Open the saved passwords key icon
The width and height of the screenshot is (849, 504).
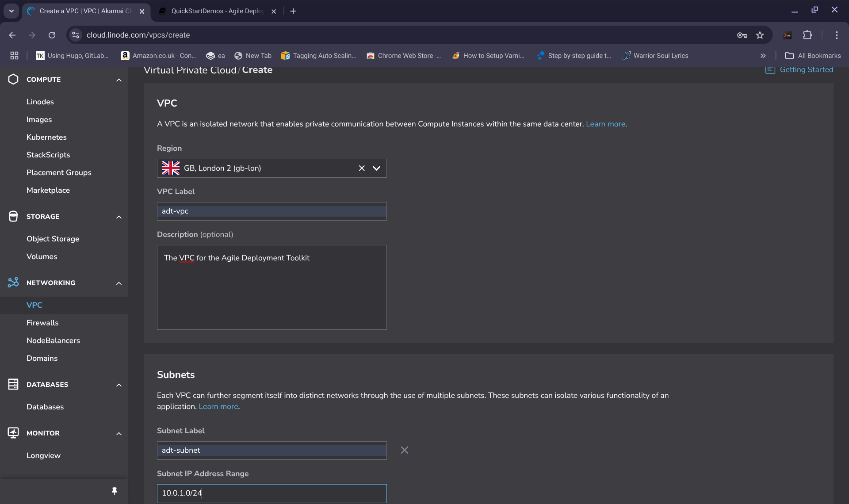click(x=742, y=35)
